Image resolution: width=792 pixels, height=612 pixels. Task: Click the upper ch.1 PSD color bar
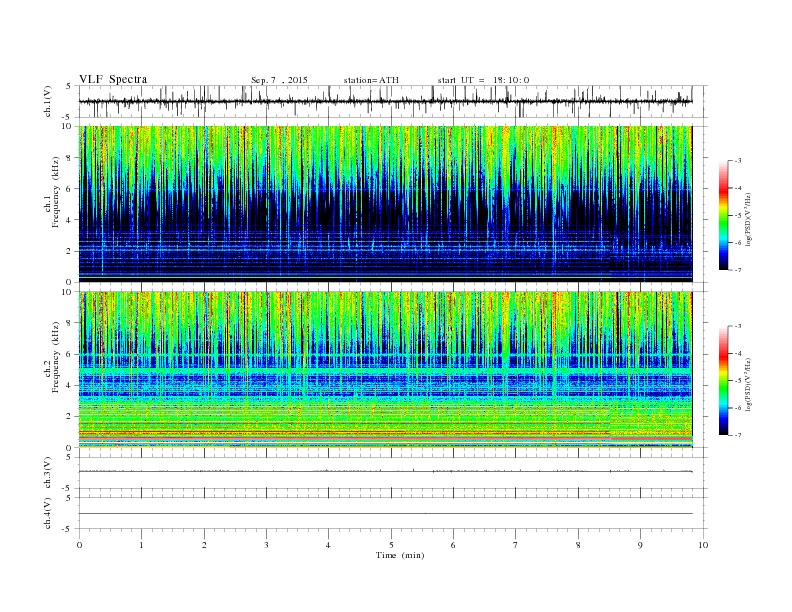pyautogui.click(x=724, y=215)
